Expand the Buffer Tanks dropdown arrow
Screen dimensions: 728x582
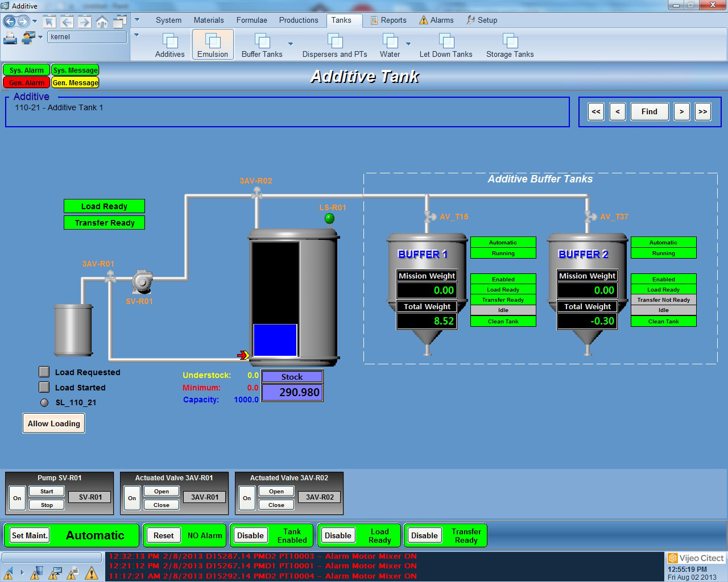pyautogui.click(x=291, y=44)
